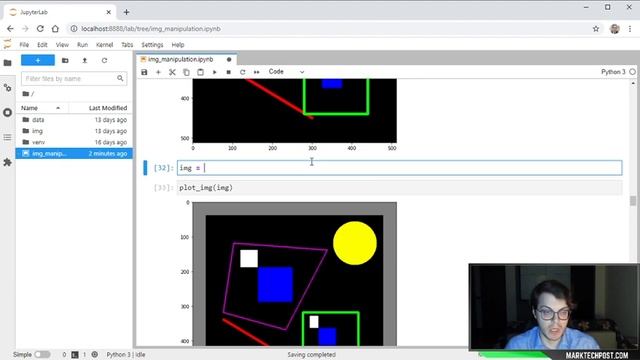Image resolution: width=640 pixels, height=360 pixels.
Task: Click the kernel status circle indicator
Action: (632, 72)
